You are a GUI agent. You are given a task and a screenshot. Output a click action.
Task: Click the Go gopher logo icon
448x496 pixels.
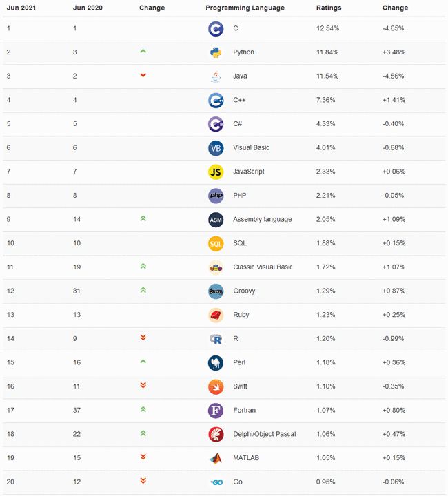216,482
